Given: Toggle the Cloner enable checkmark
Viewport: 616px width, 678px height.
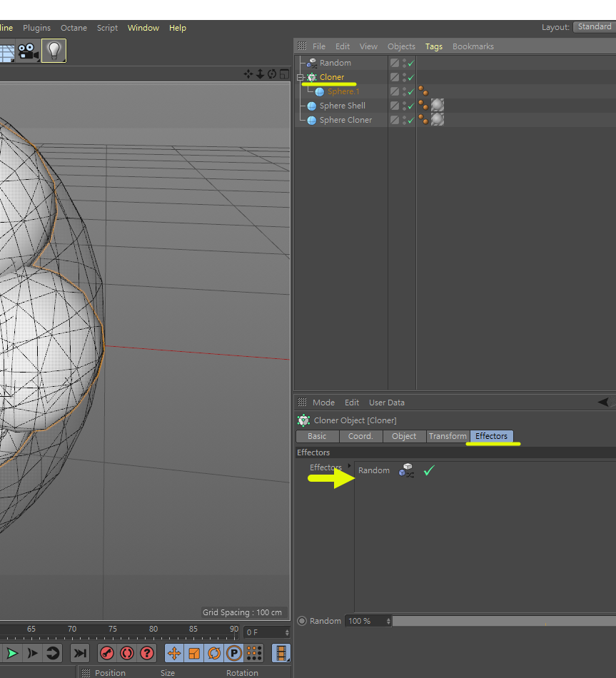Looking at the screenshot, I should [x=411, y=77].
